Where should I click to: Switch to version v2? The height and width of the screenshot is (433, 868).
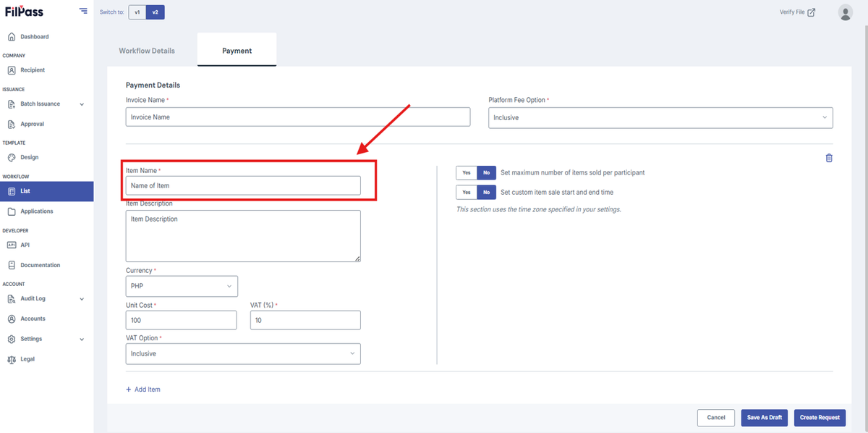pos(155,12)
